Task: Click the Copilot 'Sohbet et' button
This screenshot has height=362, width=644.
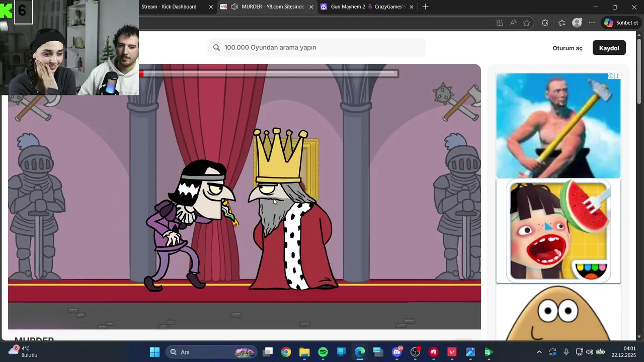Action: [621, 23]
